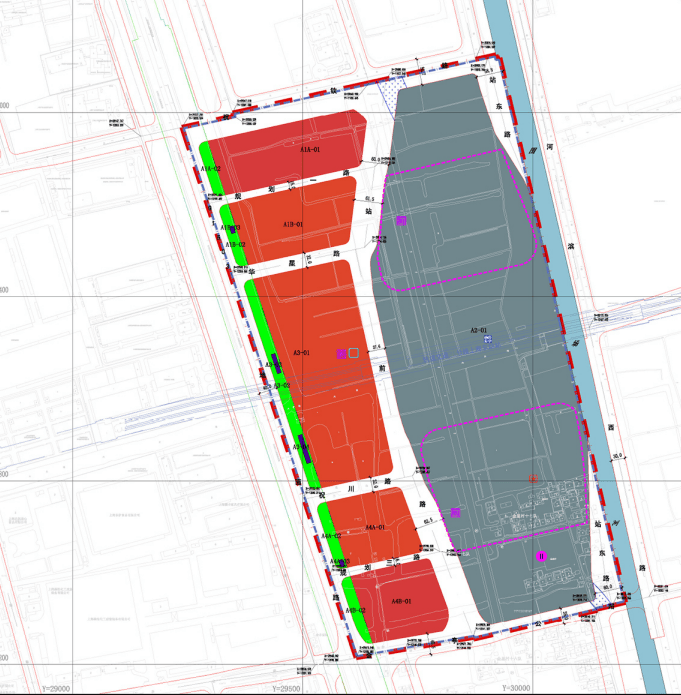Click the A2-01 label in the gray zone
Screen dimensions: 681x695
pyautogui.click(x=478, y=330)
